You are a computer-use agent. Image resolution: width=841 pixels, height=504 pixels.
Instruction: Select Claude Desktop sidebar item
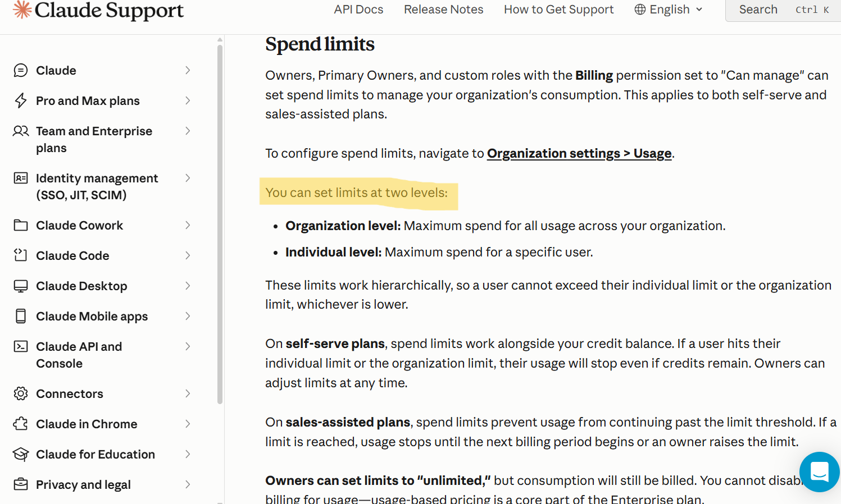click(81, 286)
